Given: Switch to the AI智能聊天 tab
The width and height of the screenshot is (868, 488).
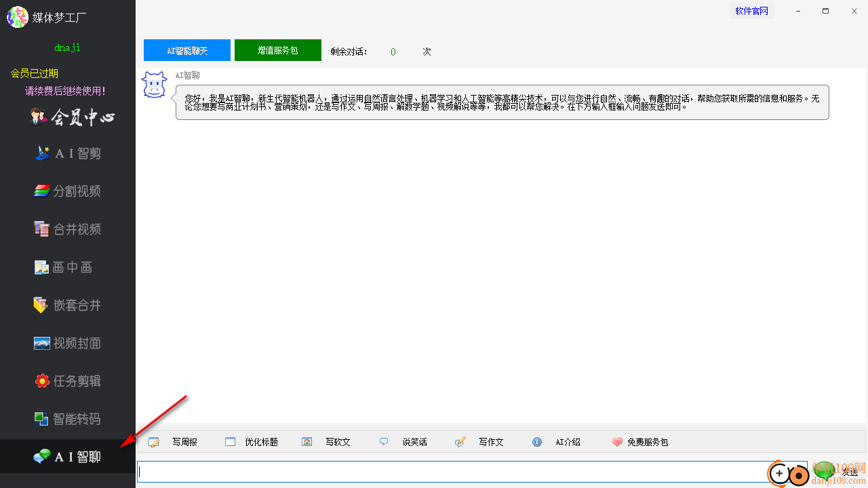Looking at the screenshot, I should 187,50.
